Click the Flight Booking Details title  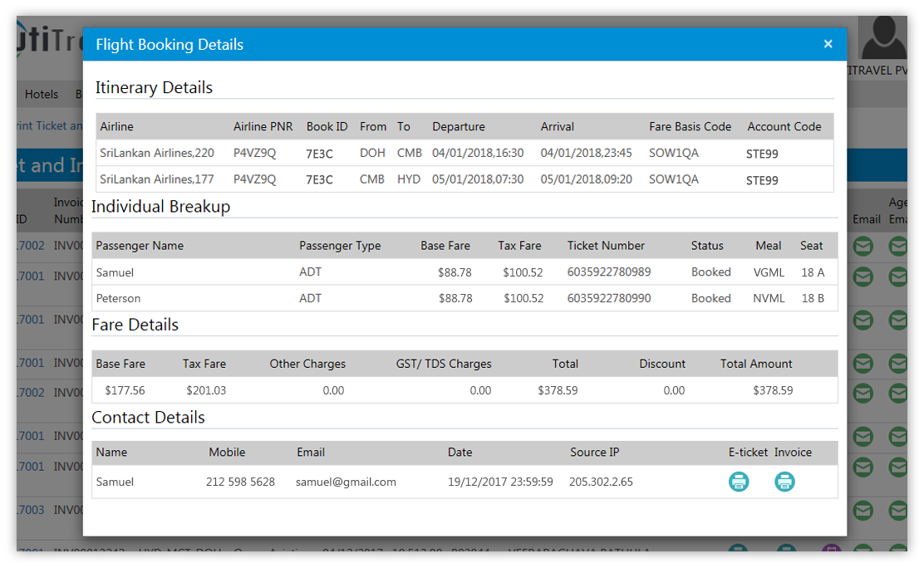[170, 45]
